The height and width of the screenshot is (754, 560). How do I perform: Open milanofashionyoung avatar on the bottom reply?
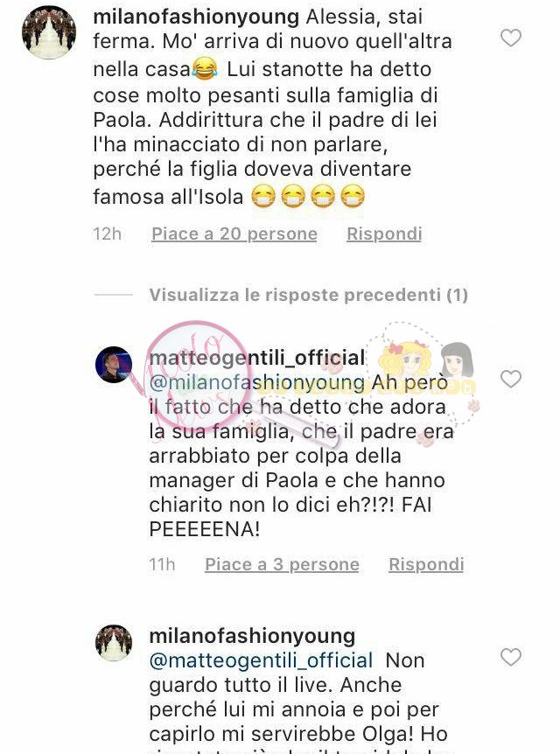tap(114, 643)
